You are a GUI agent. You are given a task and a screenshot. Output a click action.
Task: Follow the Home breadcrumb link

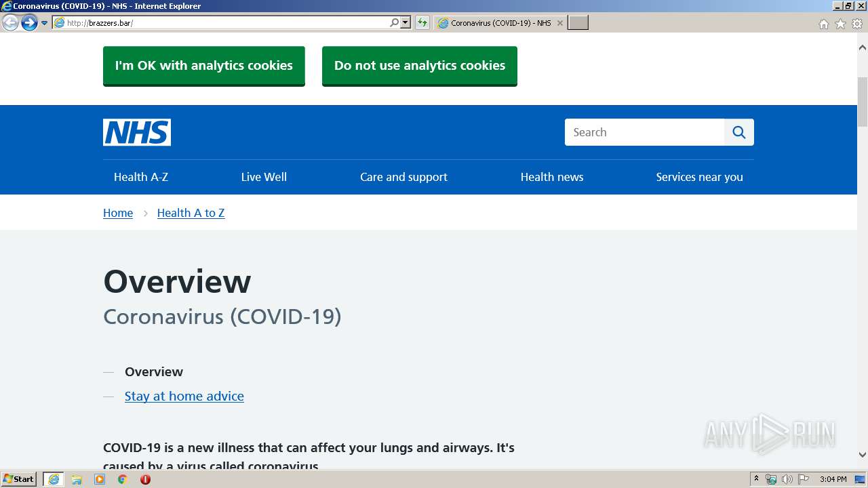click(x=118, y=213)
